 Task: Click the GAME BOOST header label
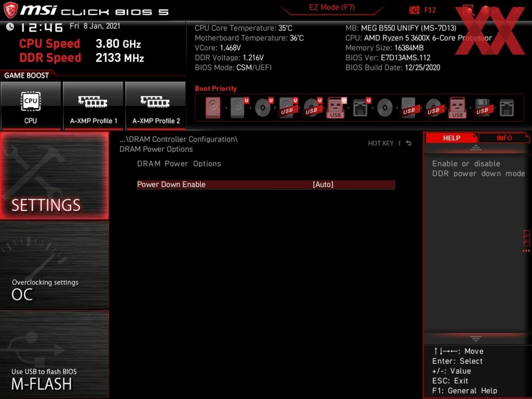27,75
